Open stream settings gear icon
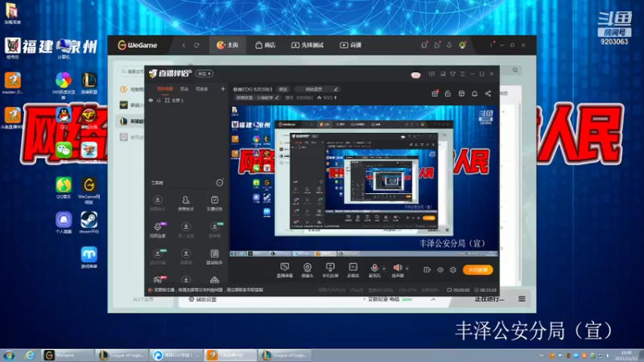 coord(453,270)
